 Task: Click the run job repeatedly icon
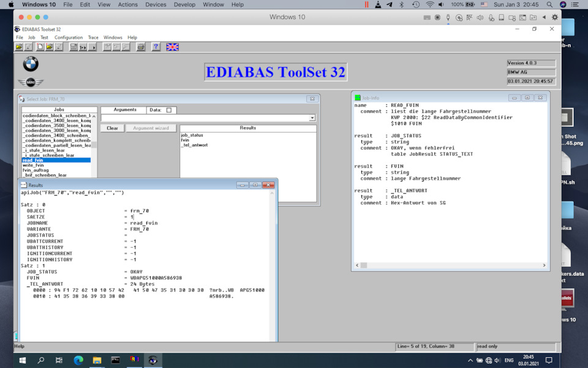point(83,47)
